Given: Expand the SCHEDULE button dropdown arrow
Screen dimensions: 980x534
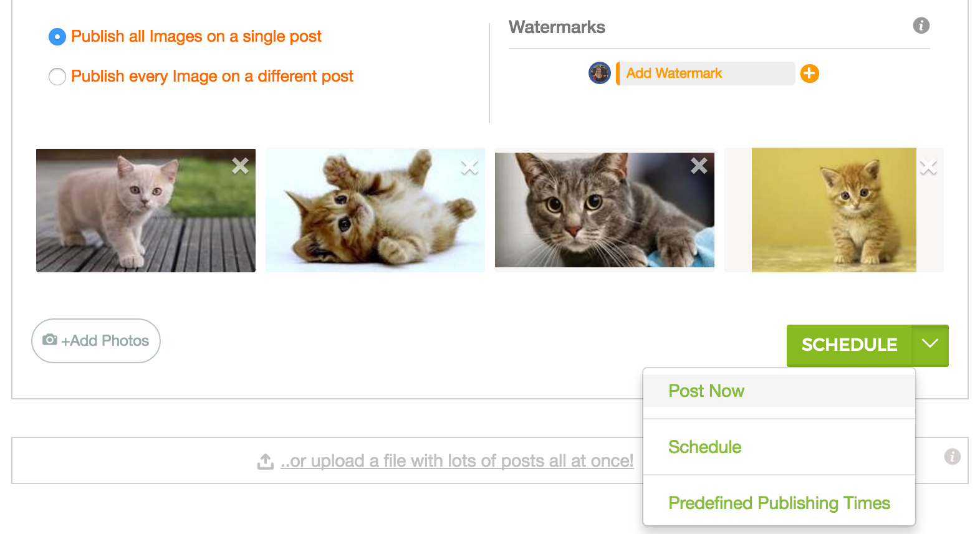Looking at the screenshot, I should pyautogui.click(x=930, y=343).
